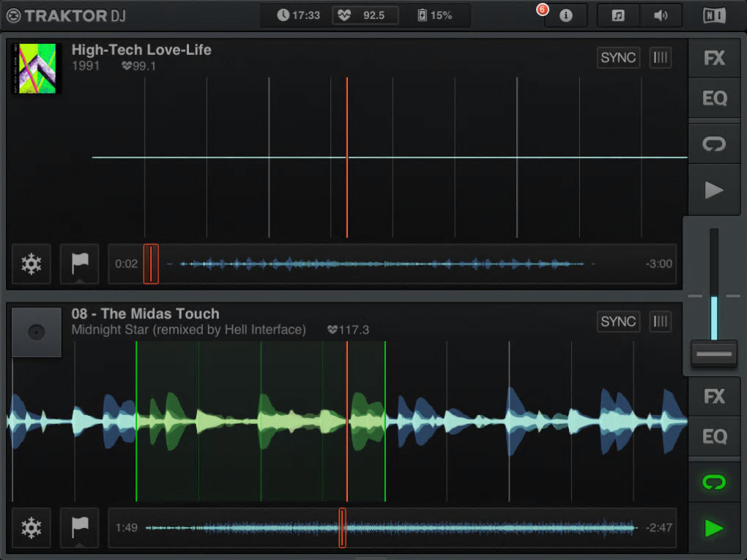Open the audio volume speaker settings

pos(661,15)
